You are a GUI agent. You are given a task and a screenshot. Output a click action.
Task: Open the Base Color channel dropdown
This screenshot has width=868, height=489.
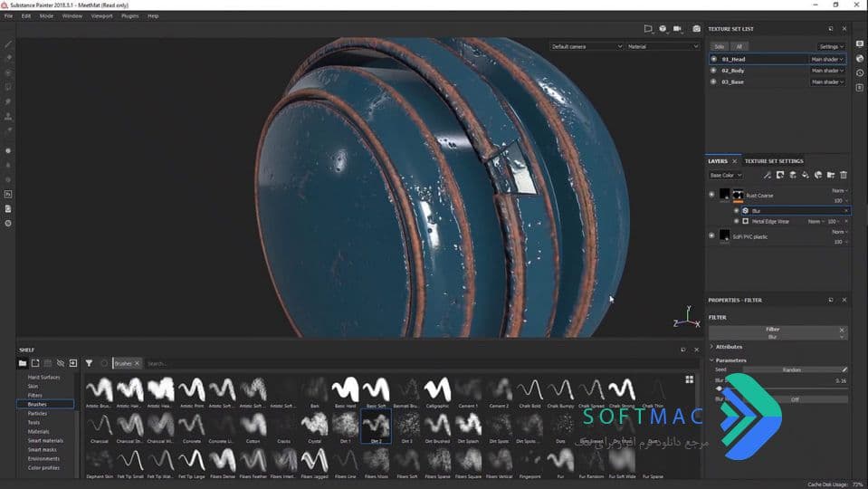point(726,175)
